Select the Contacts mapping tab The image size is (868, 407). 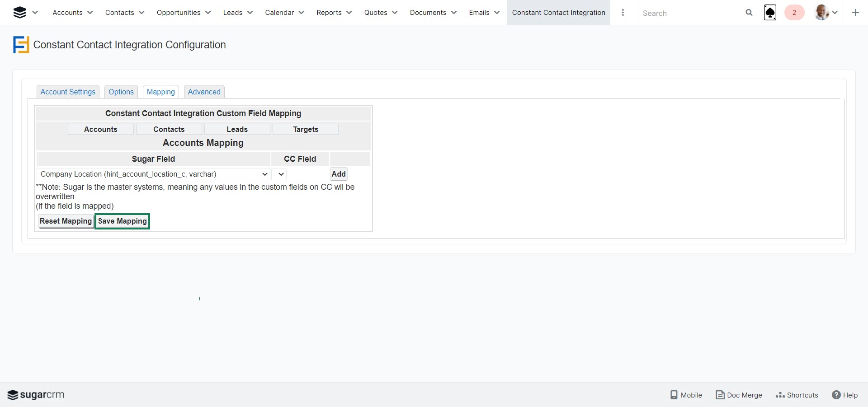[x=169, y=129]
